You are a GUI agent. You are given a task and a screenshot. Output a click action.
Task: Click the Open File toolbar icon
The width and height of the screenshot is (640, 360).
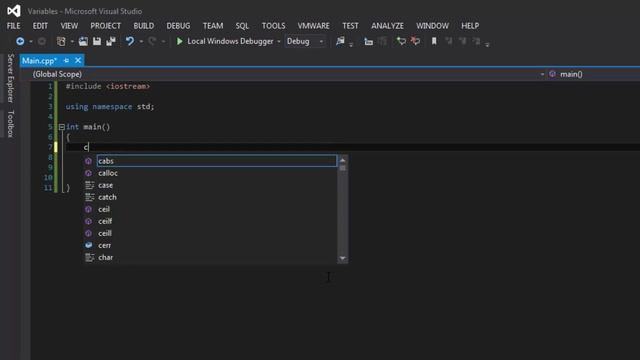(x=83, y=41)
